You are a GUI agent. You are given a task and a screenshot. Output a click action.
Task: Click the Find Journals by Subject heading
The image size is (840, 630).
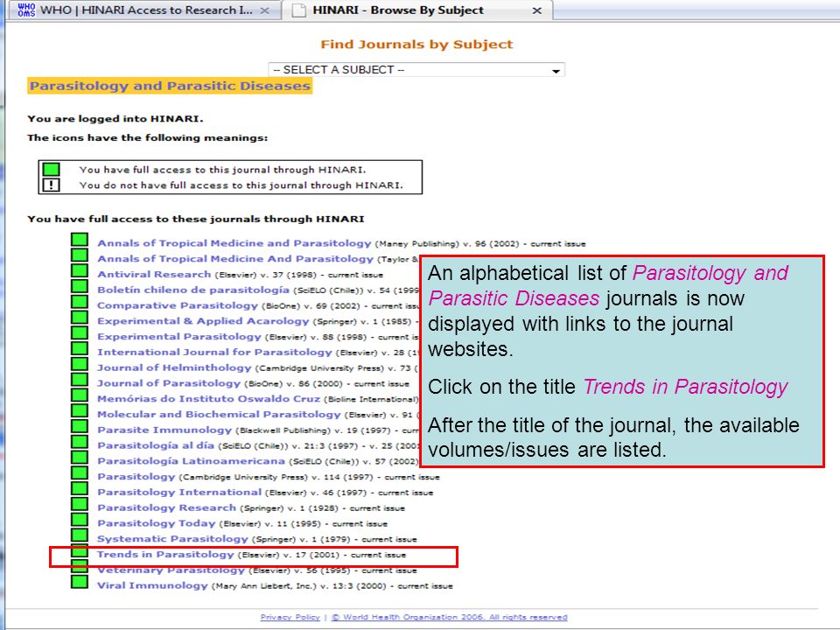tap(416, 45)
